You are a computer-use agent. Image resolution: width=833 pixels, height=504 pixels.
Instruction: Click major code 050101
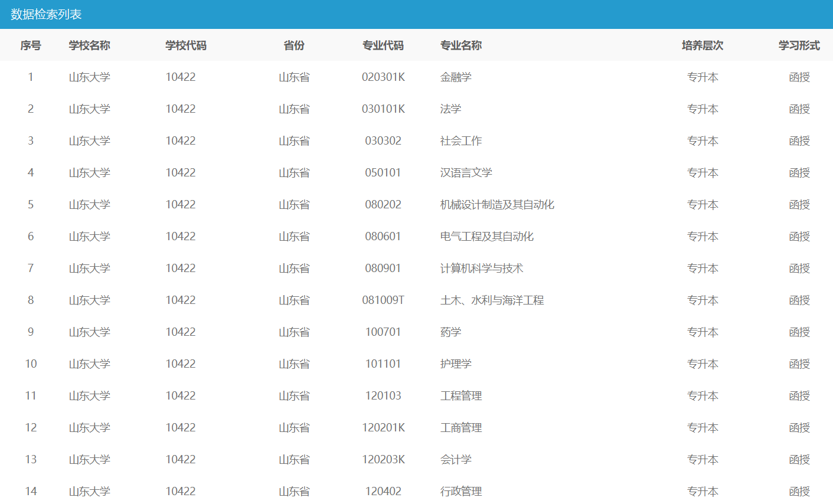pos(383,173)
